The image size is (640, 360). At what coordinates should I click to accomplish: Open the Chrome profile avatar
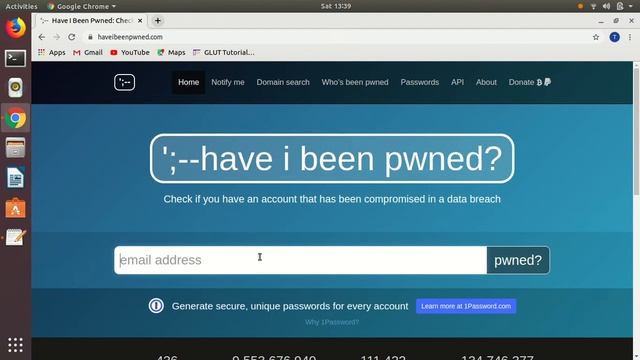coord(614,37)
